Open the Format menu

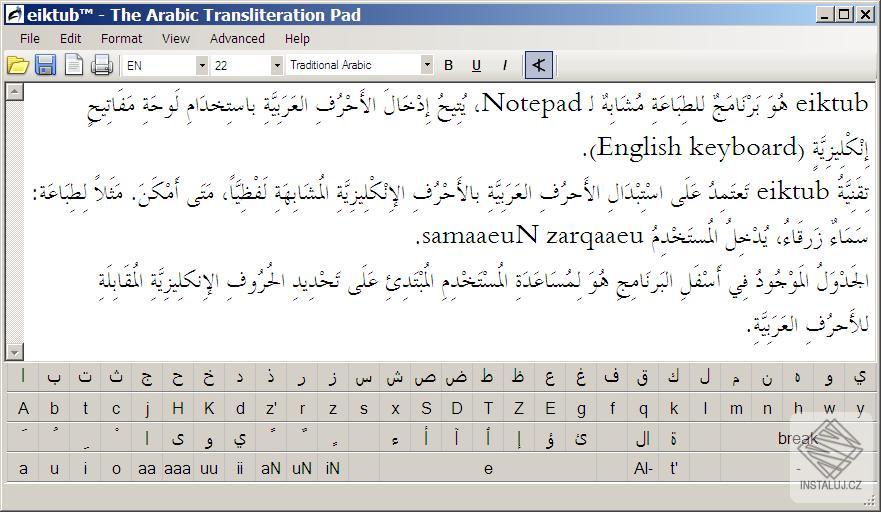click(x=121, y=38)
